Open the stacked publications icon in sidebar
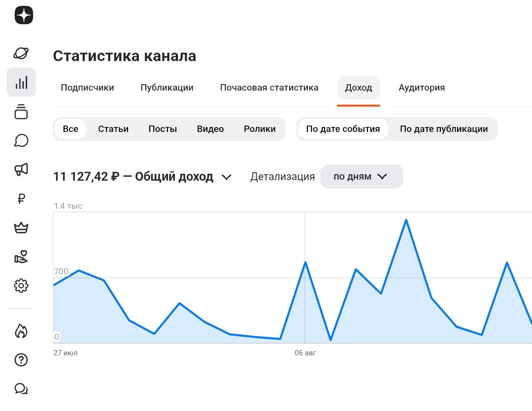The image size is (532, 411). click(21, 112)
